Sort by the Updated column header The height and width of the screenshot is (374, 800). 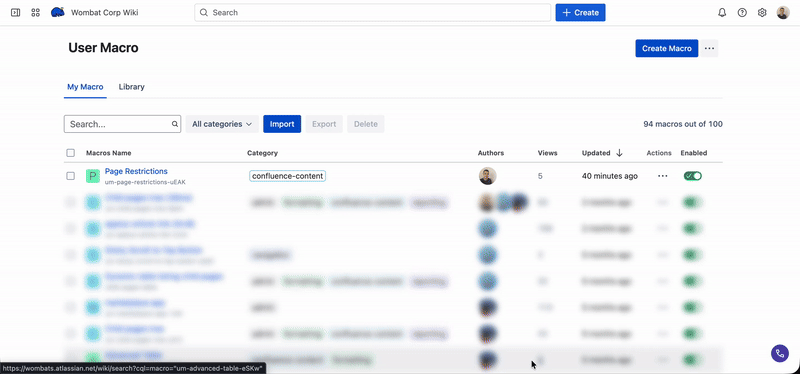596,153
